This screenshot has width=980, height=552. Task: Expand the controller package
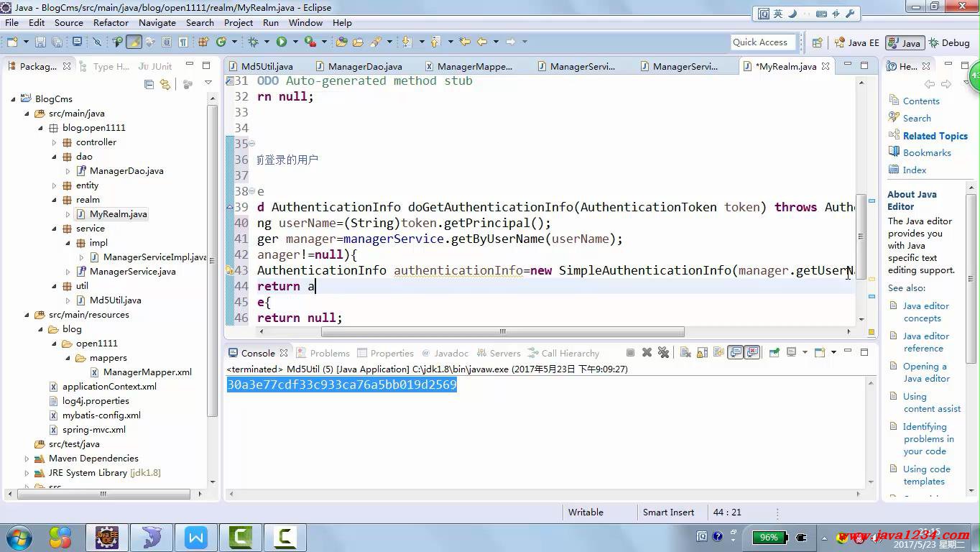[x=54, y=142]
